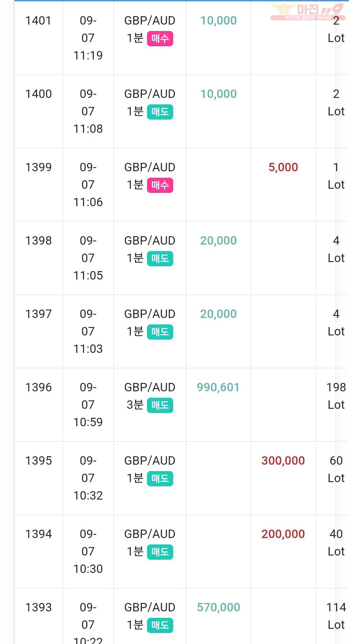The image size is (349, 644).
Task: Click the 매도 badge in row 1393
Action: (160, 626)
